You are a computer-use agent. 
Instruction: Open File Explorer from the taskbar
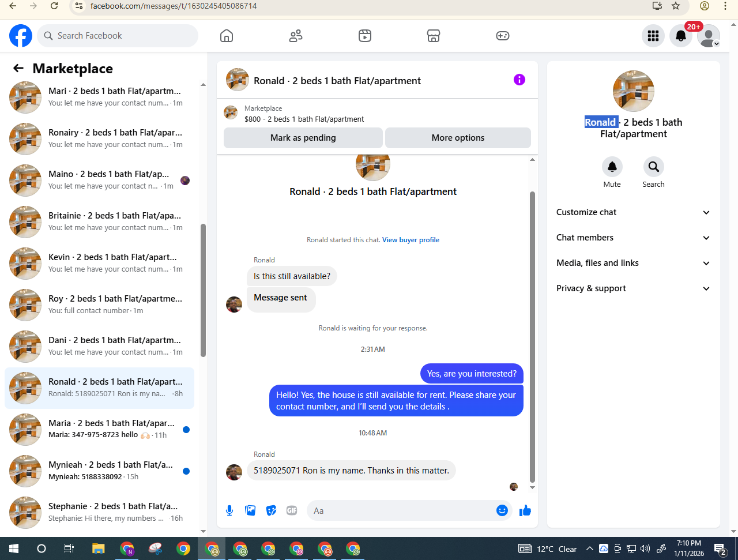[98, 548]
